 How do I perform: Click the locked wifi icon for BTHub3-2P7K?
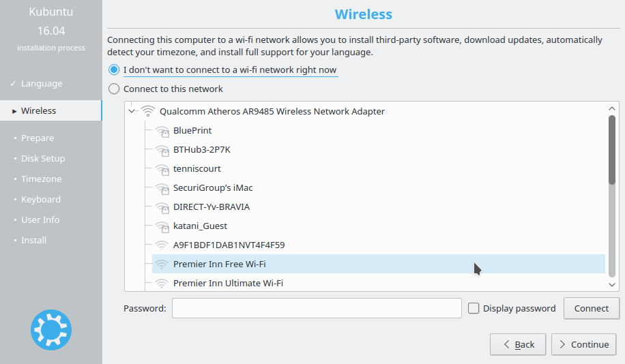pyautogui.click(x=162, y=150)
